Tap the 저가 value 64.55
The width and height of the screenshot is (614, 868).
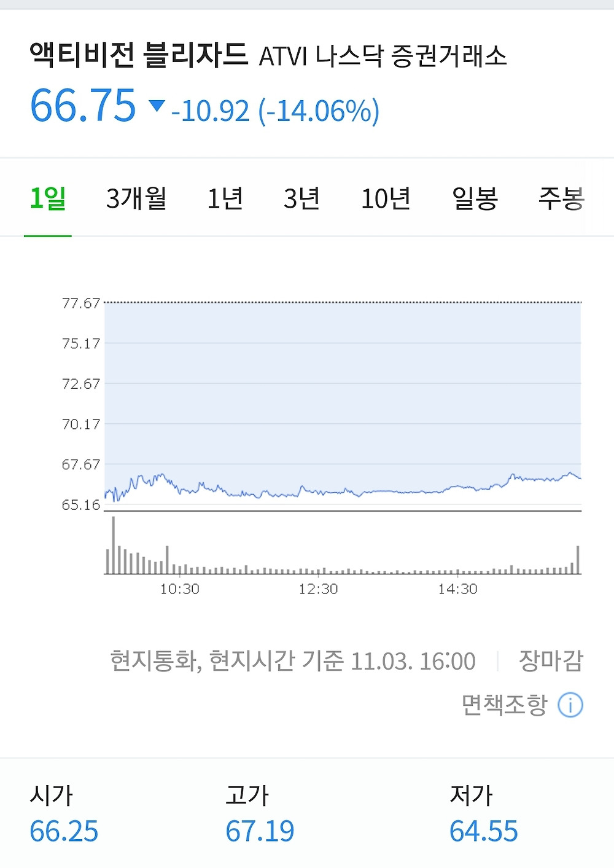coord(484,831)
